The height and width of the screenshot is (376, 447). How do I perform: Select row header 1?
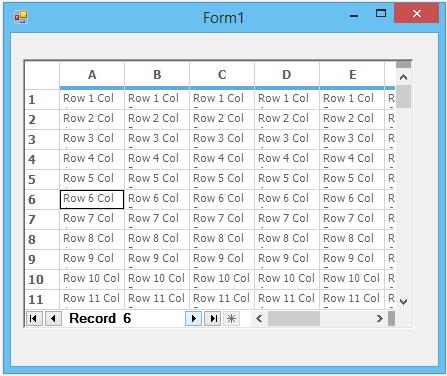(42, 99)
